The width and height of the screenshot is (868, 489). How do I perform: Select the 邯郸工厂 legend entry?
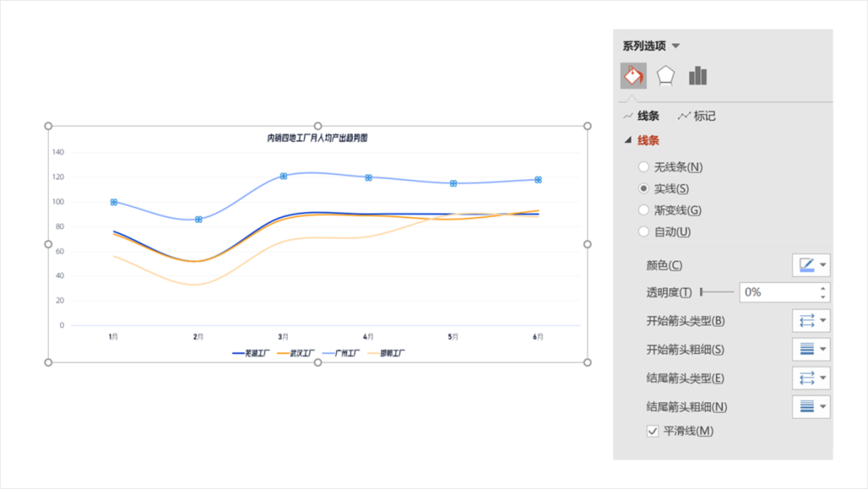coord(387,353)
